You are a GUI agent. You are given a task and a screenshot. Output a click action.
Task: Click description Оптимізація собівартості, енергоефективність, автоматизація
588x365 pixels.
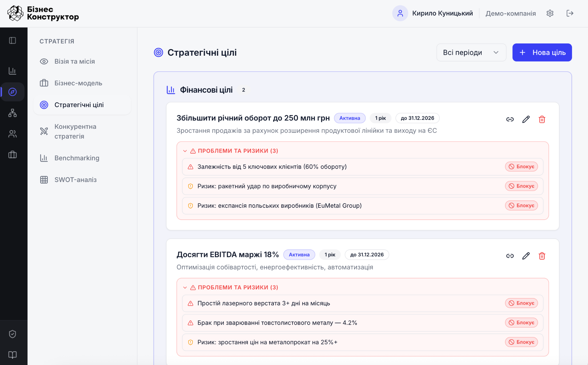(275, 267)
